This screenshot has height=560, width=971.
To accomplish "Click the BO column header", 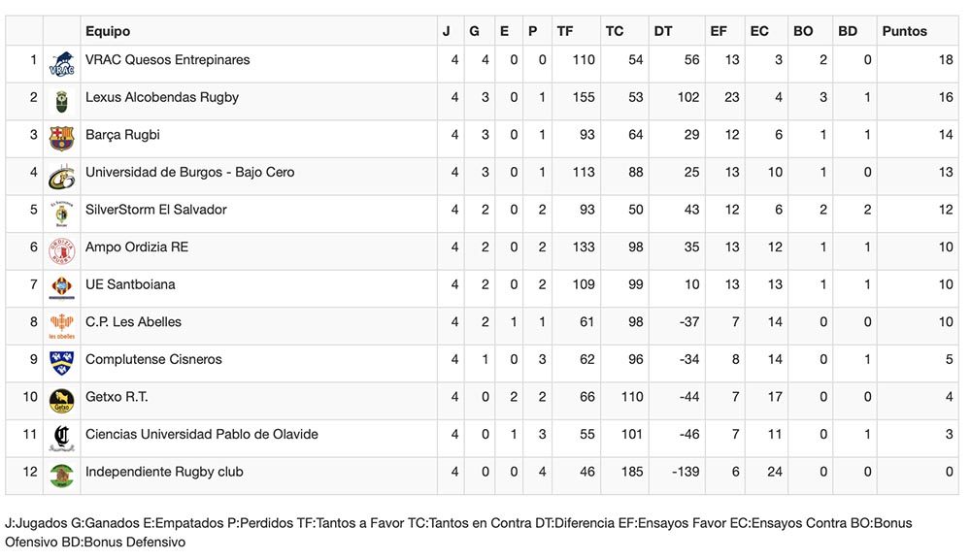I will [x=803, y=31].
